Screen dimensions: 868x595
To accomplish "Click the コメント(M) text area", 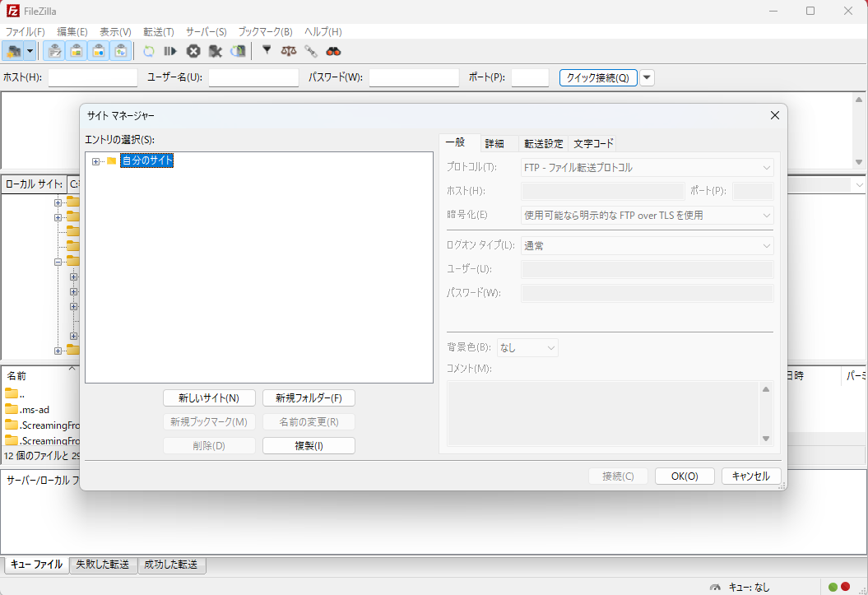I will (602, 413).
